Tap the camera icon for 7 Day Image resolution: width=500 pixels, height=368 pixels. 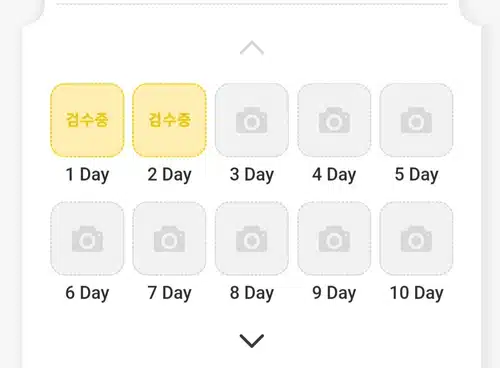click(x=169, y=238)
